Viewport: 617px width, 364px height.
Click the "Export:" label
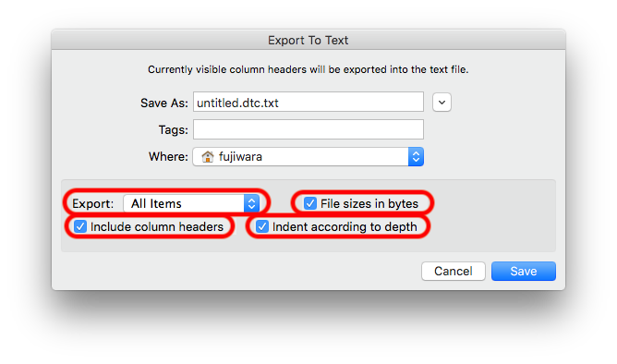click(x=93, y=204)
